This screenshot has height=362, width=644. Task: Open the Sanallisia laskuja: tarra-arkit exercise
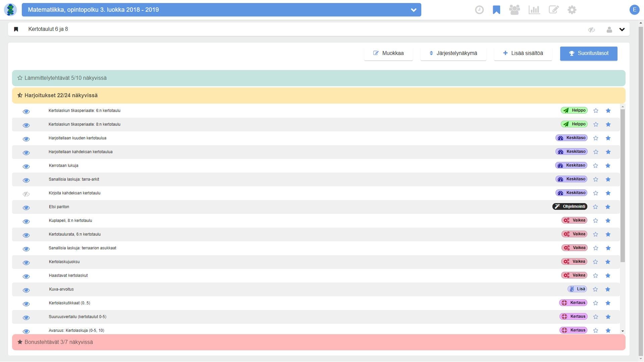74,179
